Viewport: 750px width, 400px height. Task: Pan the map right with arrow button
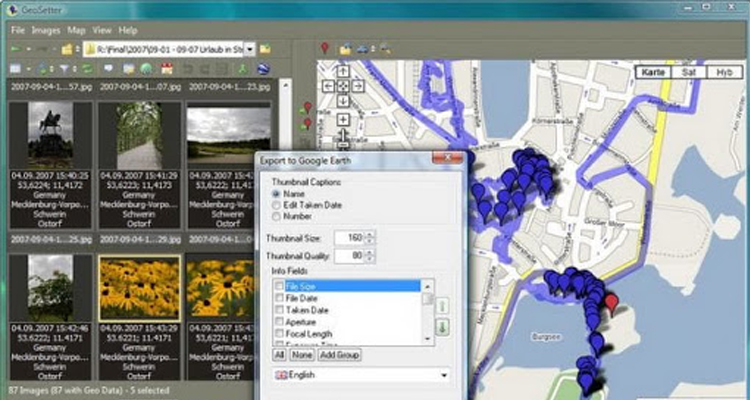[358, 86]
